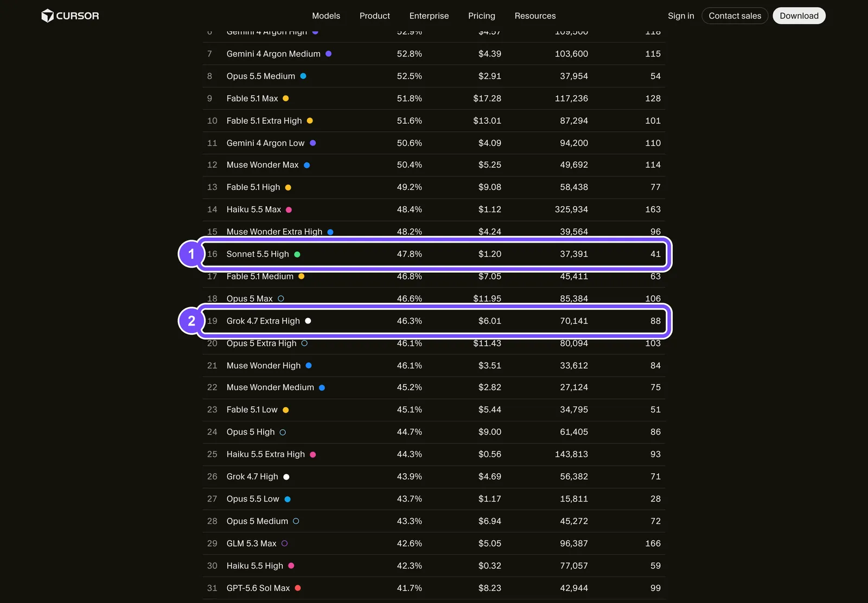The width and height of the screenshot is (868, 603).
Task: Click the Sign in link
Action: click(x=681, y=16)
